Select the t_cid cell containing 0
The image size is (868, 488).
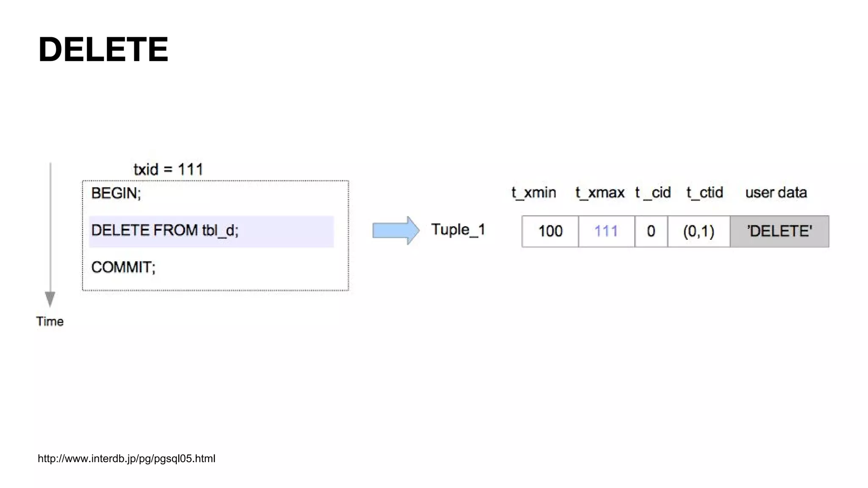coord(651,231)
